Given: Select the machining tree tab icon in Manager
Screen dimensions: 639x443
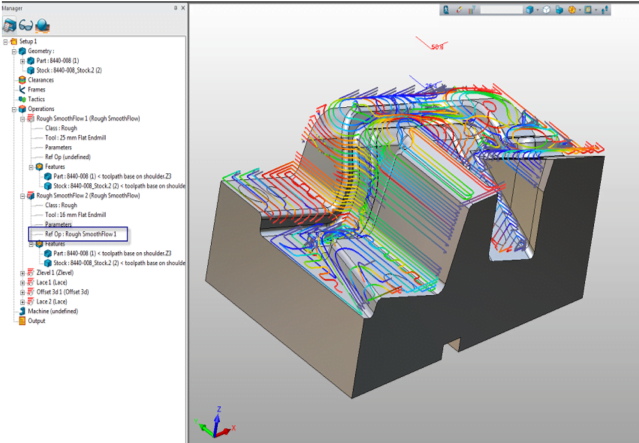Looking at the screenshot, I should (x=10, y=25).
